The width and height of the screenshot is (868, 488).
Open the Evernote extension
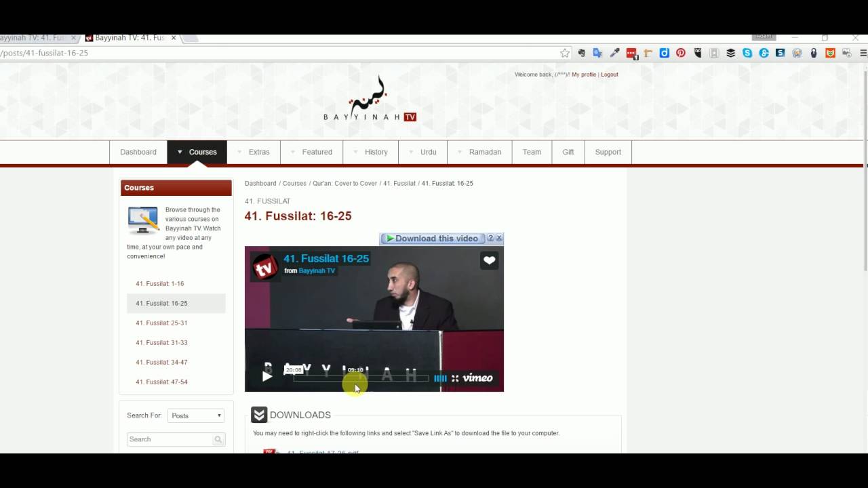(581, 53)
